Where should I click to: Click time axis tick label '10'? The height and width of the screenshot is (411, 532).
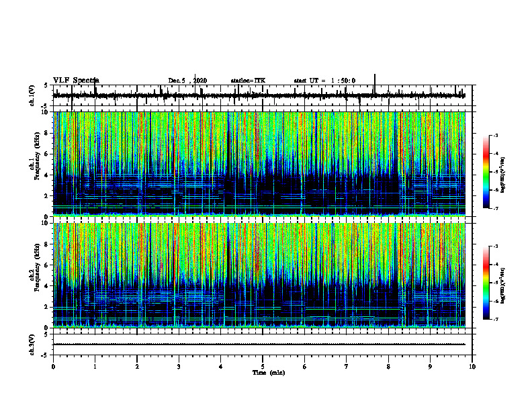[472, 367]
